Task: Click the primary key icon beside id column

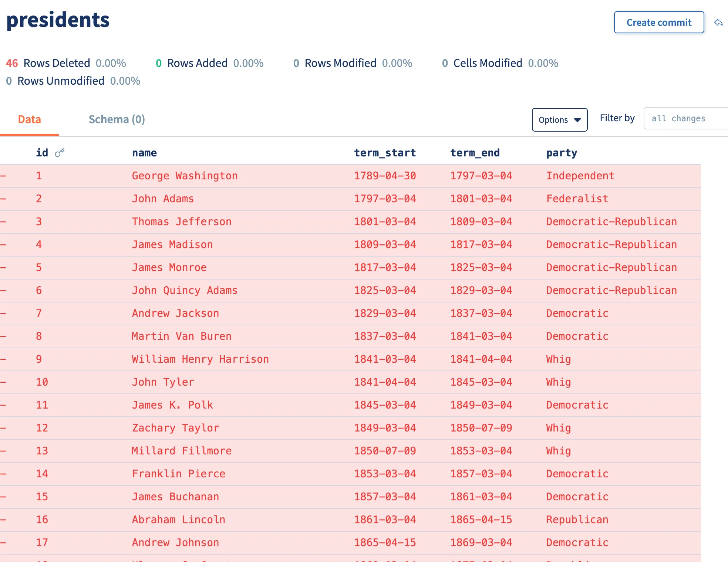Action: coord(59,152)
